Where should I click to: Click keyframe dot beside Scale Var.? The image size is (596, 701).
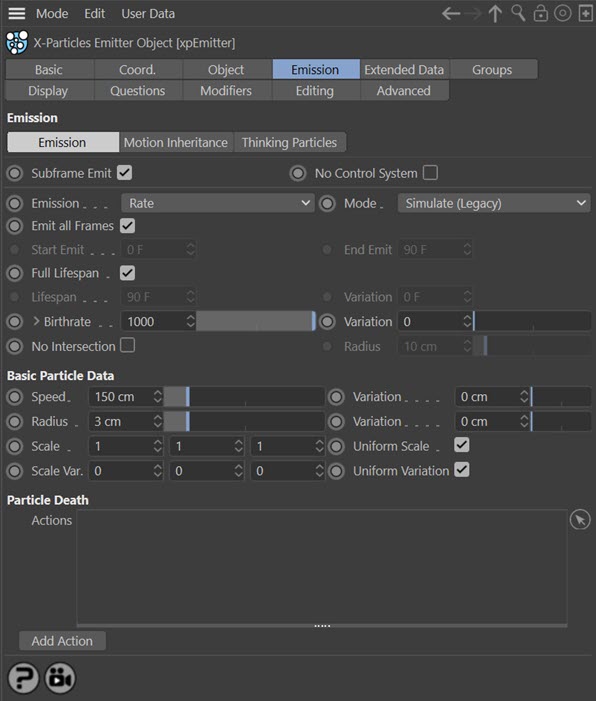coord(15,471)
